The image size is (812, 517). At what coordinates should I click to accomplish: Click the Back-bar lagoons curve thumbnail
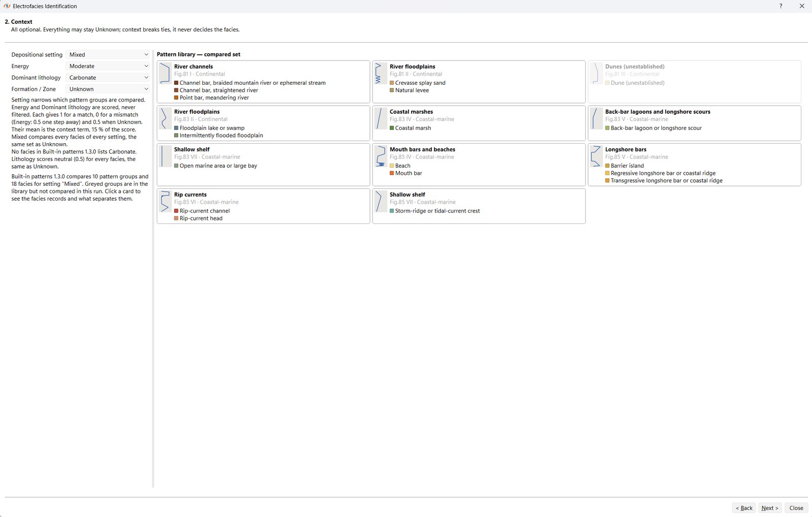(x=596, y=119)
